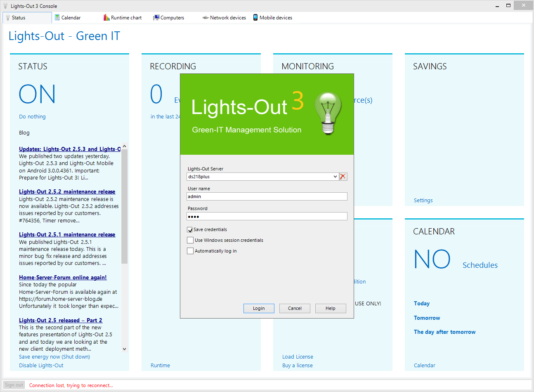Click the Schedules link in Calendar tile

480,265
